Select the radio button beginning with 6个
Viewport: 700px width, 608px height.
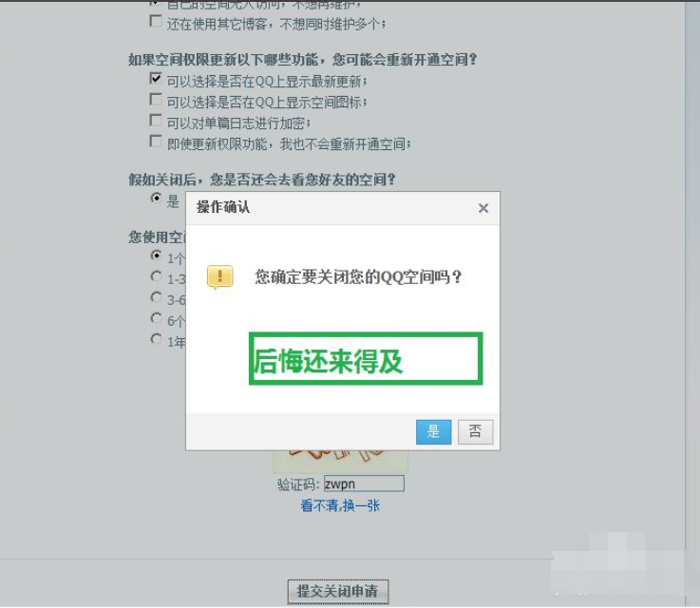click(x=156, y=319)
